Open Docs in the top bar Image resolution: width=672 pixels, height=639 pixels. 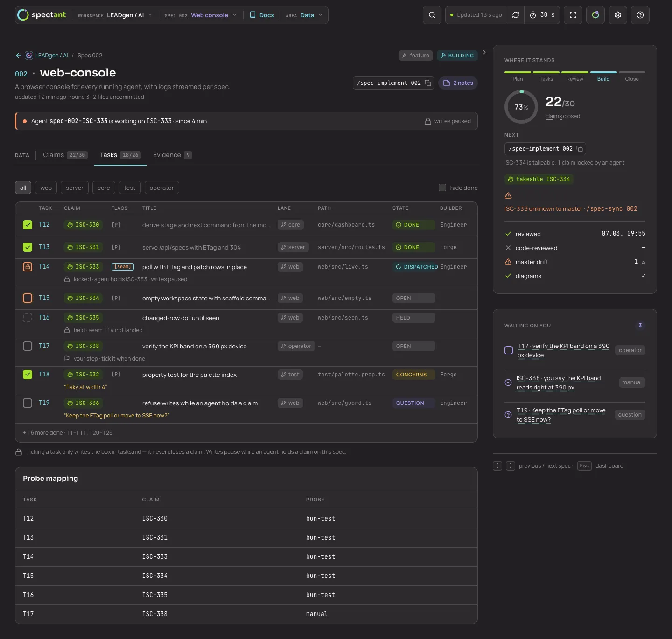click(x=262, y=15)
